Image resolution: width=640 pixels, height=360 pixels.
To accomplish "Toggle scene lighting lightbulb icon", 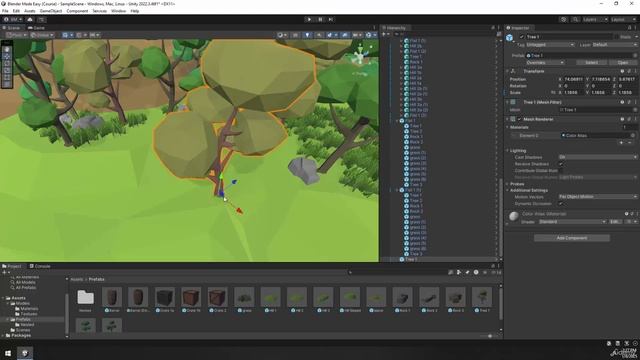I will click(307, 35).
